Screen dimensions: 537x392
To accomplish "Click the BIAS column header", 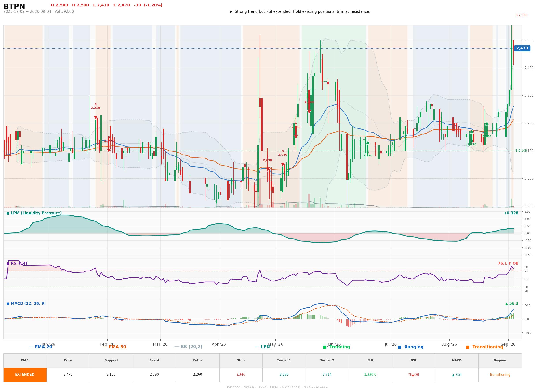I will pyautogui.click(x=25, y=360).
